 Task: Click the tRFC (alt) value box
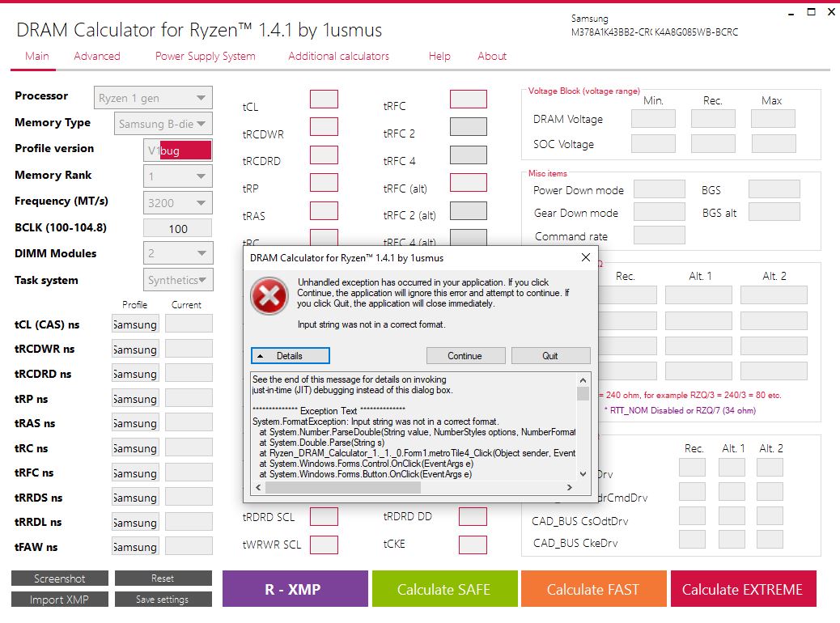click(469, 182)
